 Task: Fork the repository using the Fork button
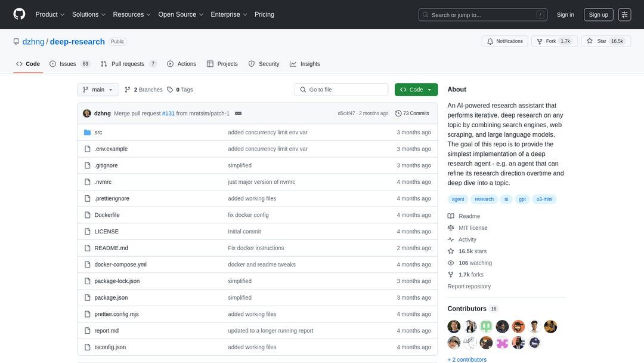coord(555,41)
